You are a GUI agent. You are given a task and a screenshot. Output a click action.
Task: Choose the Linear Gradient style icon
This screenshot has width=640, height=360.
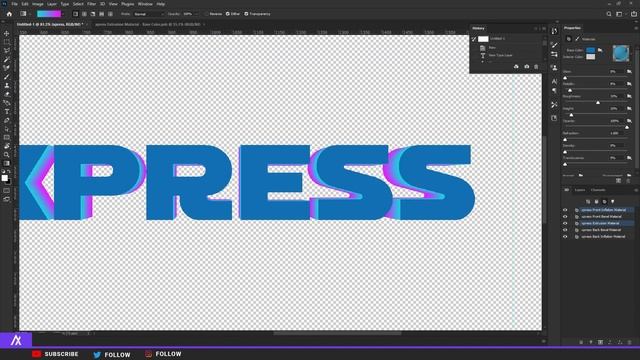tap(76, 14)
